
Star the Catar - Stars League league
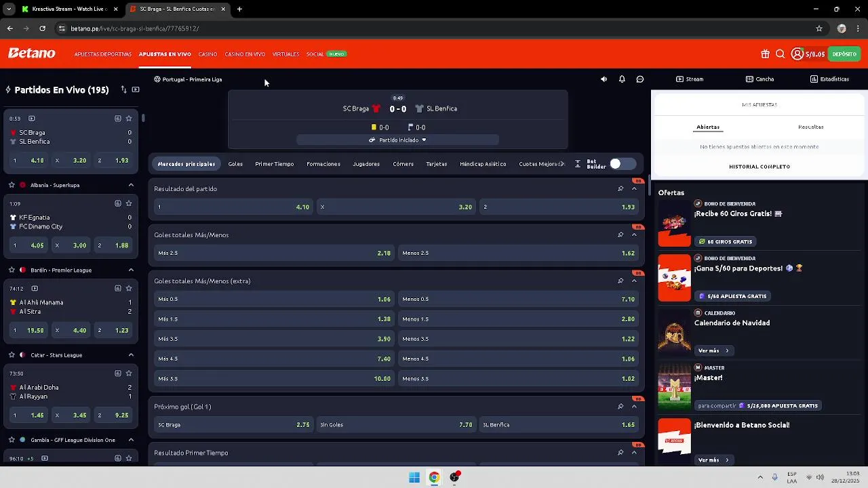click(x=12, y=355)
